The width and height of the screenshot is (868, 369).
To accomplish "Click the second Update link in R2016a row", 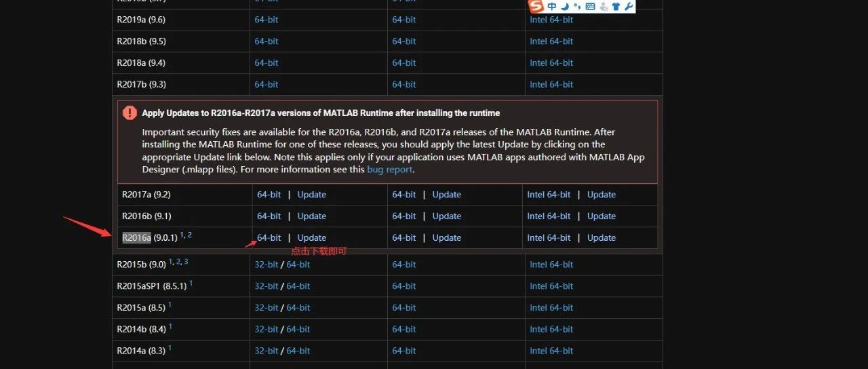I will tap(447, 237).
